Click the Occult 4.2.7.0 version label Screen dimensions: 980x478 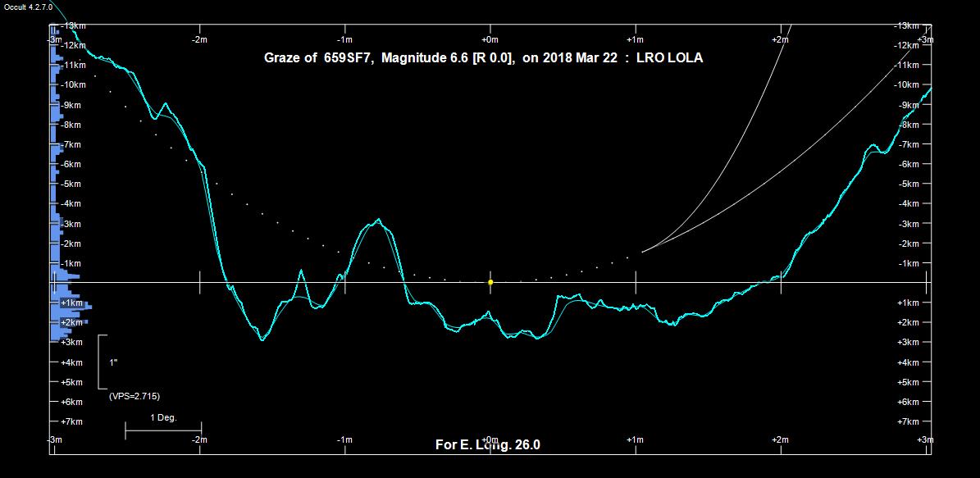pyautogui.click(x=29, y=7)
